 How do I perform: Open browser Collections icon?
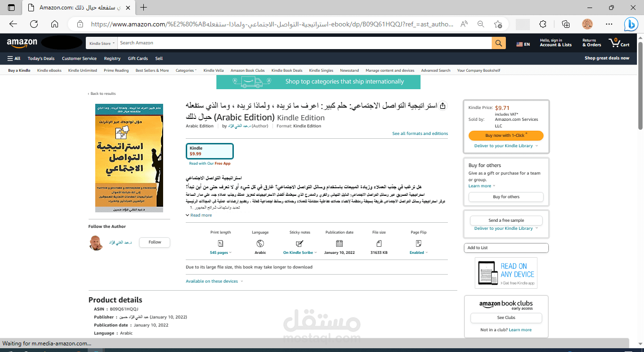(566, 24)
